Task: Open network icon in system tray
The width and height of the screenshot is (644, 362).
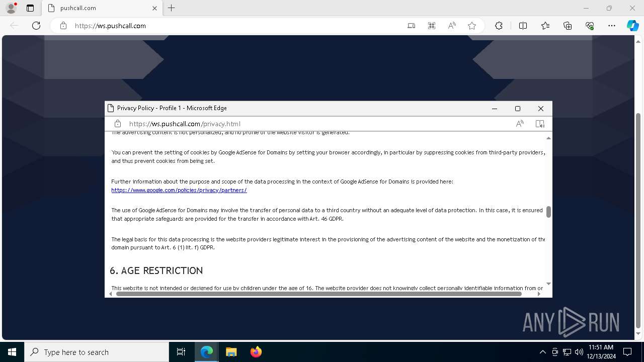Action: click(x=567, y=352)
